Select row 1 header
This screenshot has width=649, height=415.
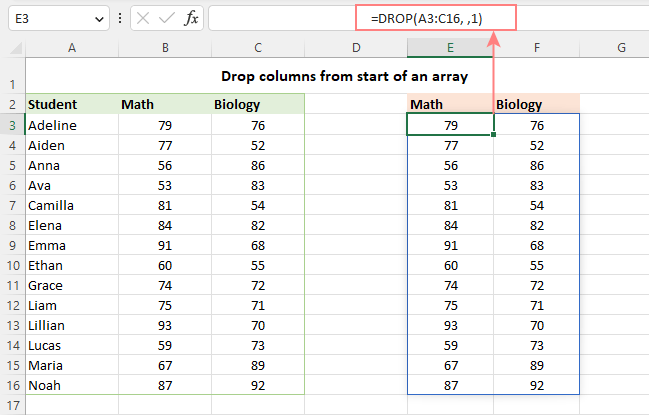click(12, 76)
